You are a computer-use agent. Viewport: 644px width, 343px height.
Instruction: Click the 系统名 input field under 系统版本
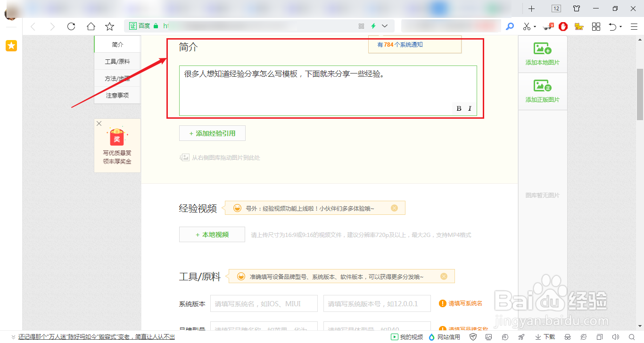point(264,303)
